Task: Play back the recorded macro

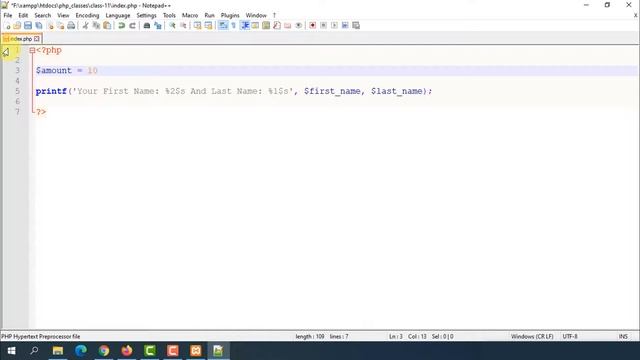Action: point(334,26)
